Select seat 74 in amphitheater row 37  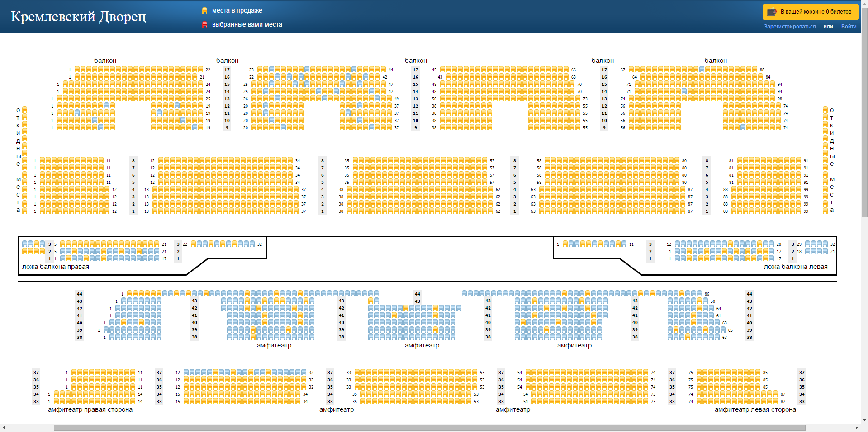coord(646,372)
